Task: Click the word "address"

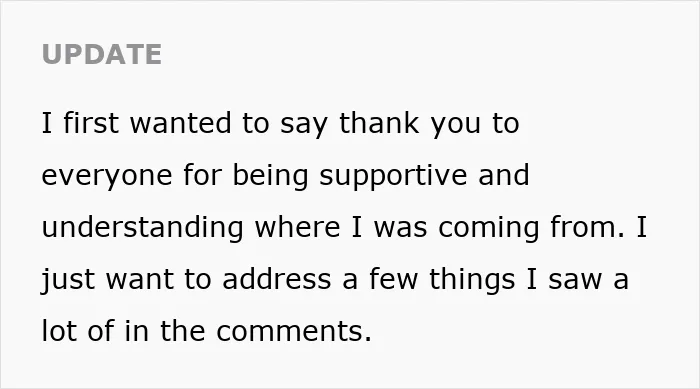Action: 277,278
